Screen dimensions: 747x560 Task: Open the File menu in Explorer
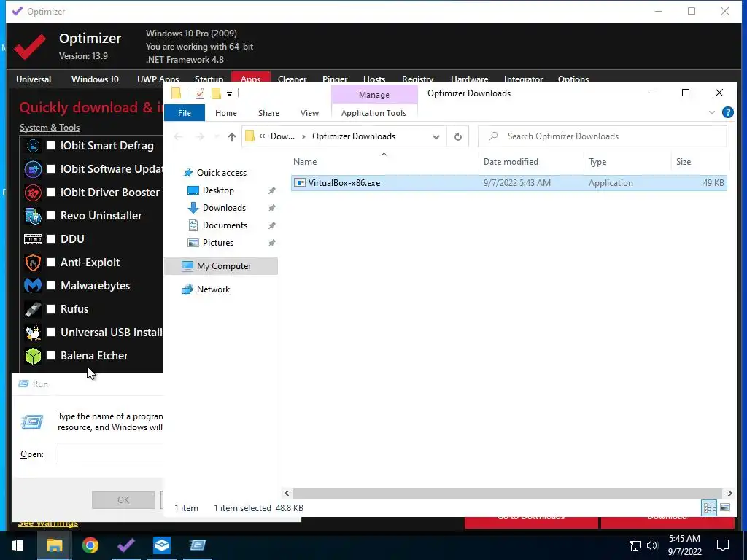click(185, 113)
